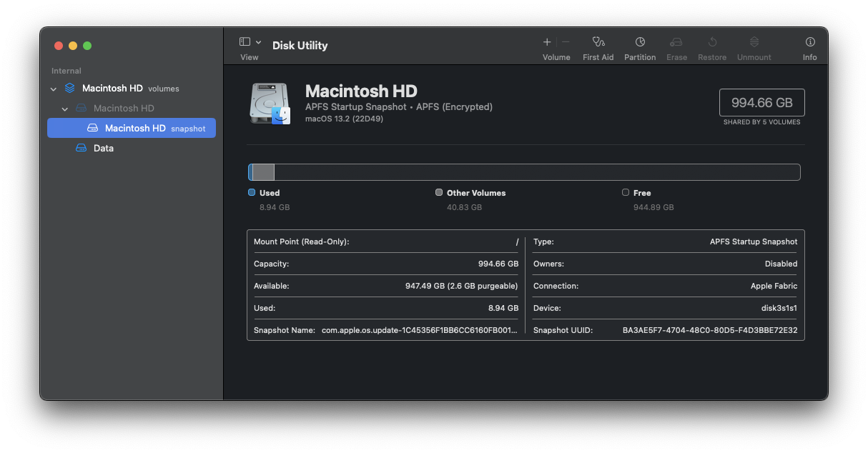This screenshot has height=453, width=868.
Task: Click the SHARED BY 5 VOLUMES label
Action: pos(762,122)
